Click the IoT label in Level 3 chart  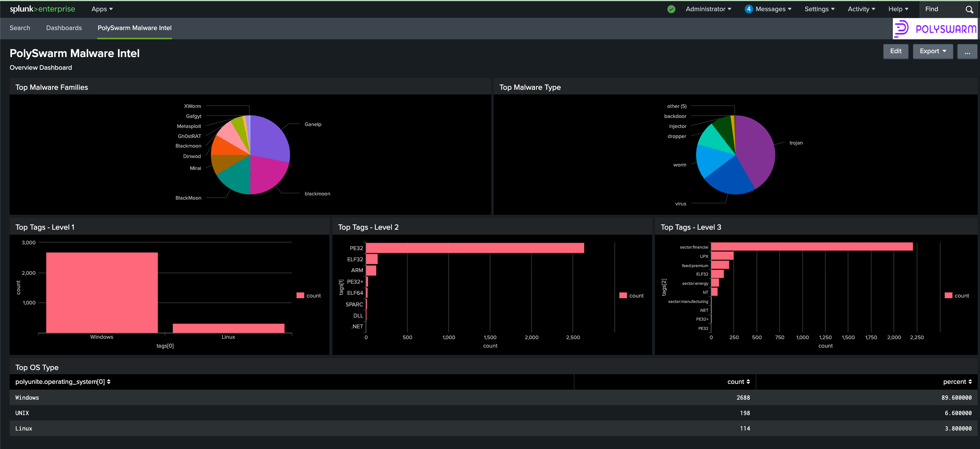coord(705,292)
